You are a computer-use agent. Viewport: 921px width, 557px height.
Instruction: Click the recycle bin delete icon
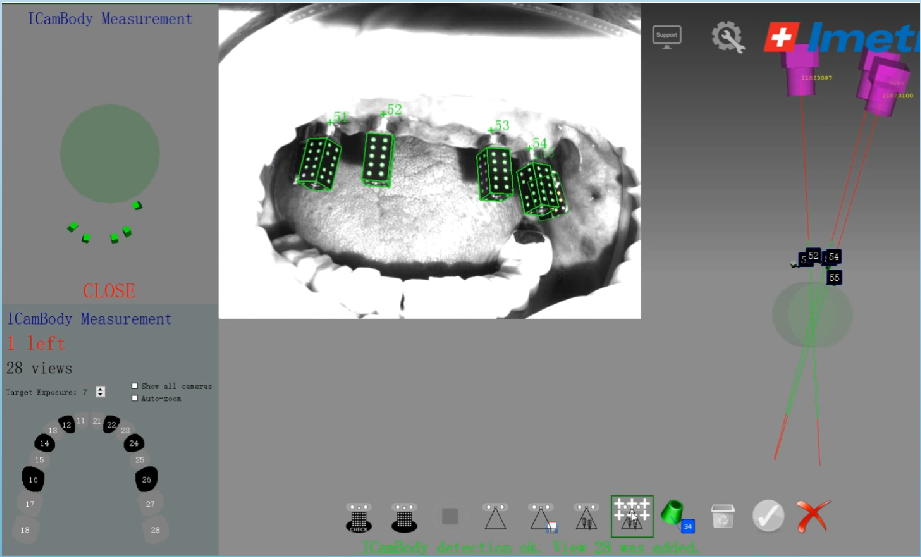click(x=722, y=516)
